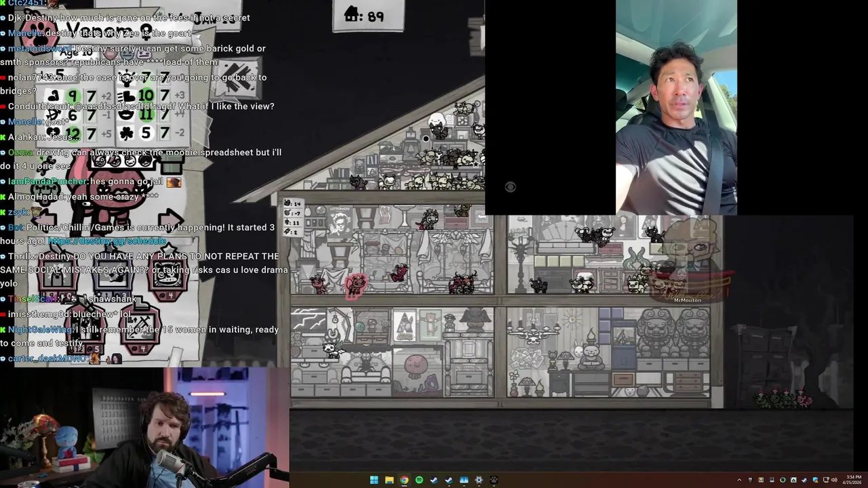The image size is (868, 488).
Task: Open the volume speaker tray icon
Action: click(834, 480)
